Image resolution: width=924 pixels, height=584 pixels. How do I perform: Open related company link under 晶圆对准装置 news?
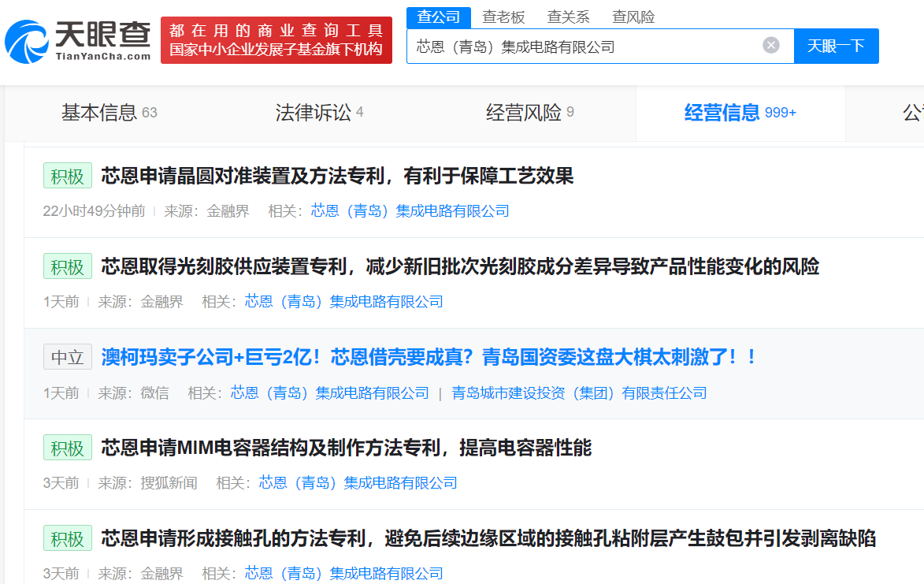coord(410,211)
